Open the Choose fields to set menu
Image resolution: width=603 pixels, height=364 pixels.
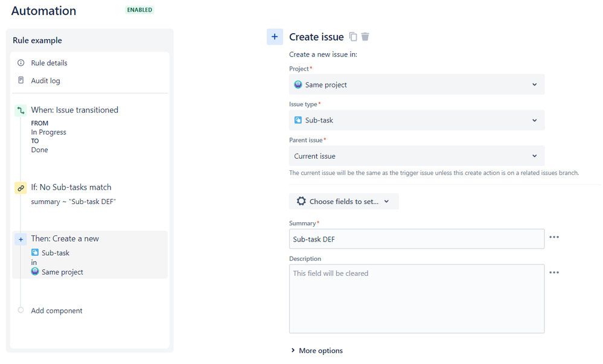pos(343,201)
